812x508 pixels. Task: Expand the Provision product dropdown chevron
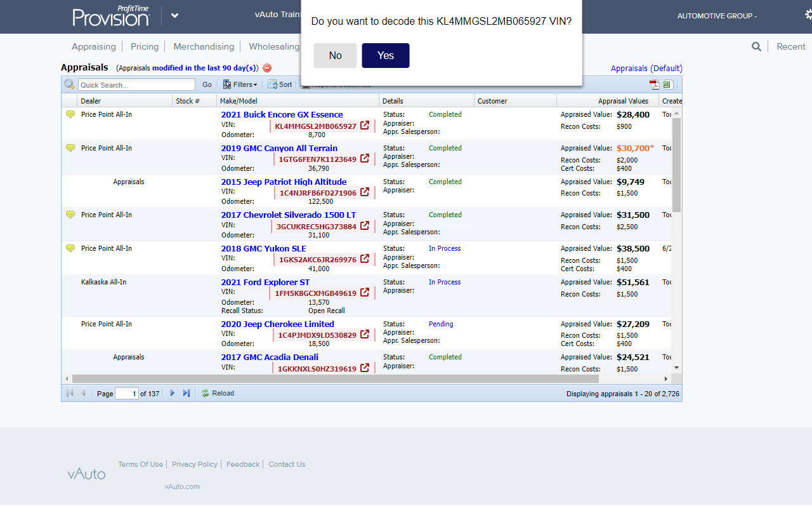174,16
